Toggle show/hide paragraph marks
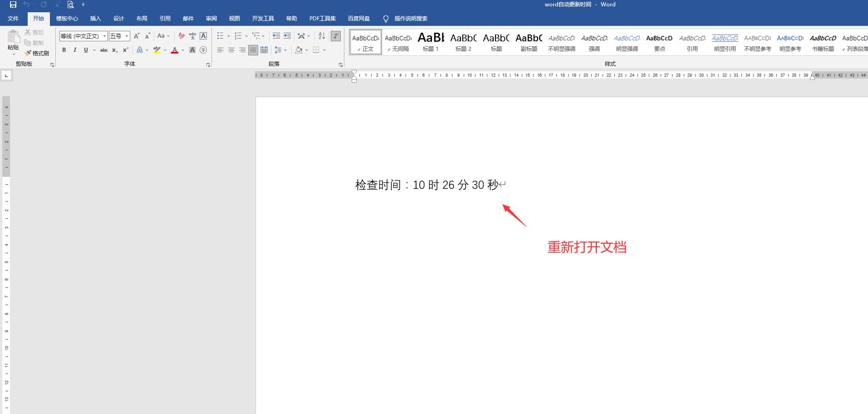 click(336, 36)
